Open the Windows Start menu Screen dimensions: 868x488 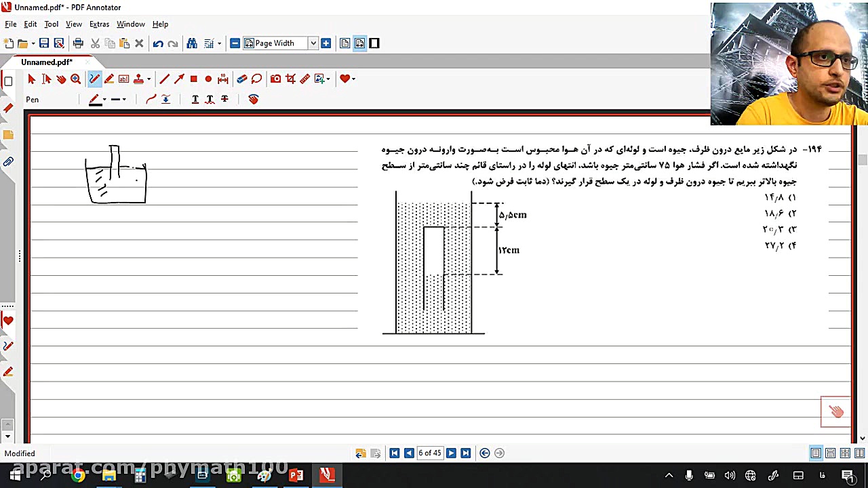tap(15, 476)
